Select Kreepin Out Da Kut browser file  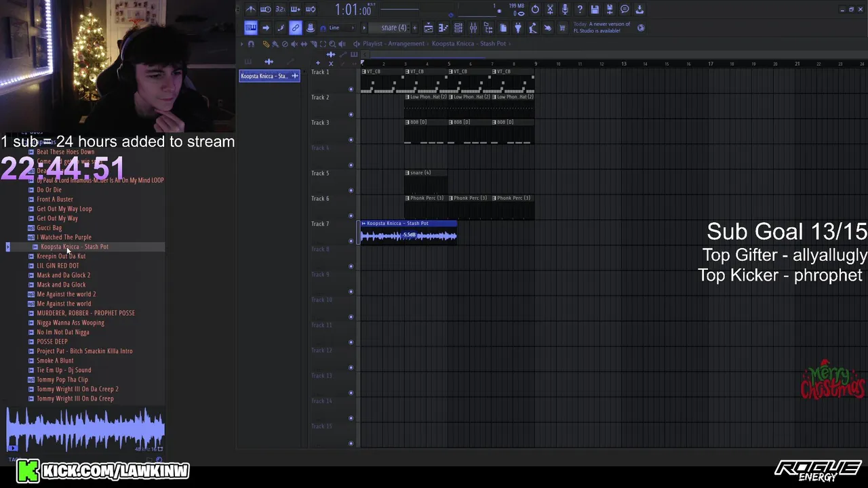pos(61,256)
